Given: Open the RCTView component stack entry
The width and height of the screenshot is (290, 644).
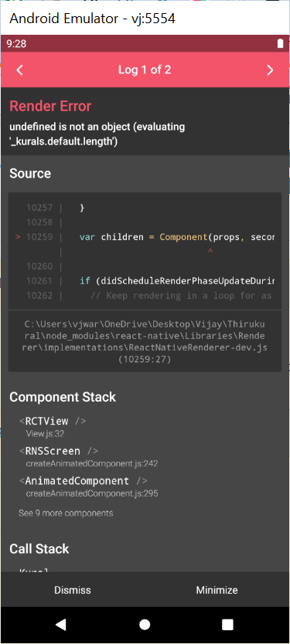Looking at the screenshot, I should 53,426.
